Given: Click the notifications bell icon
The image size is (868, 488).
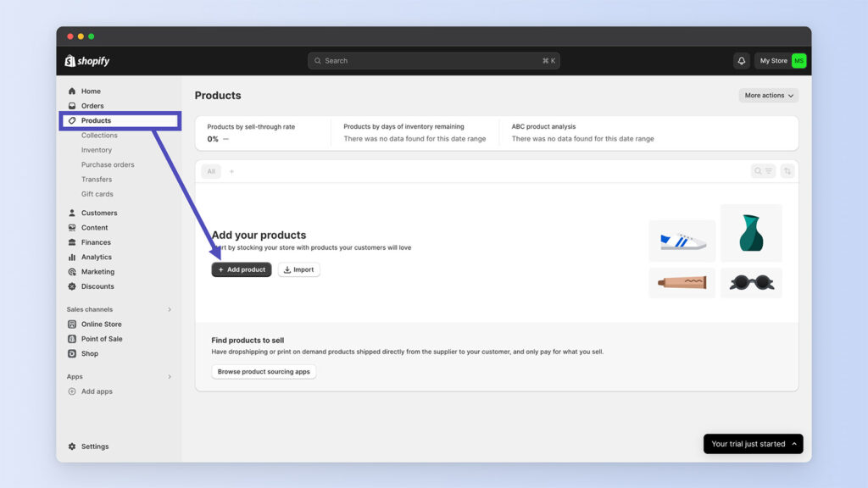Looking at the screenshot, I should tap(742, 61).
